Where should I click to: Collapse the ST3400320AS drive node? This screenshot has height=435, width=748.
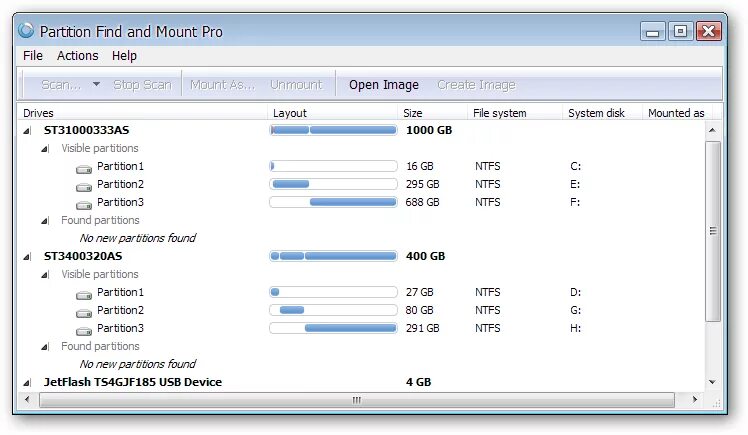pyautogui.click(x=27, y=257)
